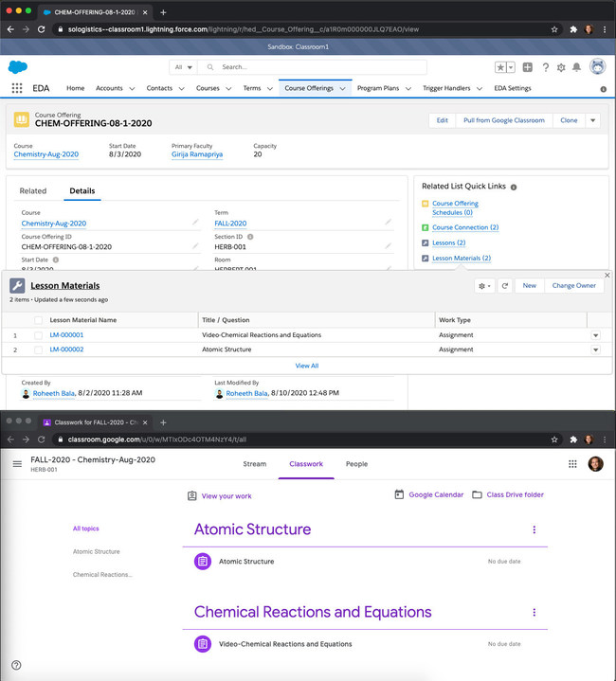Switch to the Details tab

tap(82, 190)
